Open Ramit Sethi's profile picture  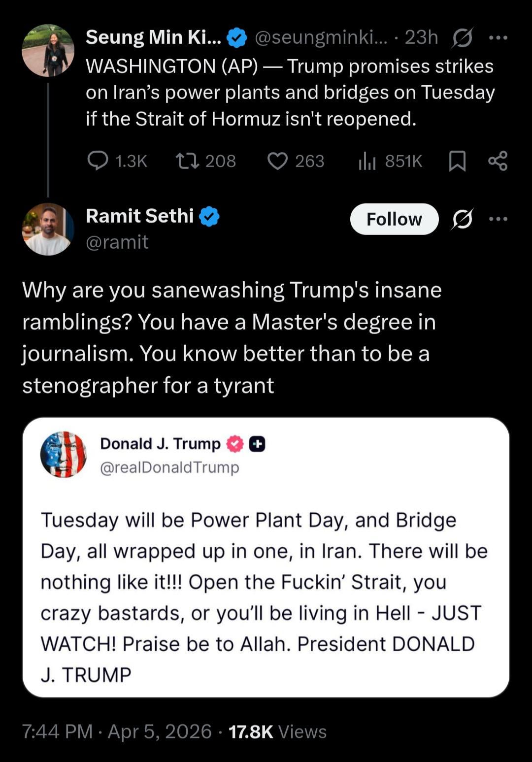[48, 229]
